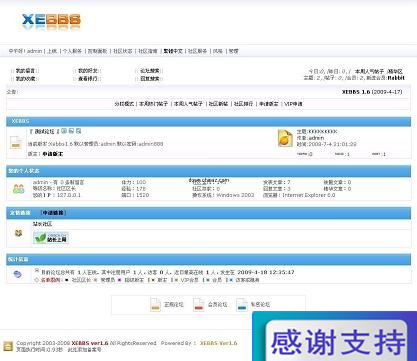Click the blue private forum legend icon
Viewport: 417px width, 361px height.
pyautogui.click(x=242, y=304)
